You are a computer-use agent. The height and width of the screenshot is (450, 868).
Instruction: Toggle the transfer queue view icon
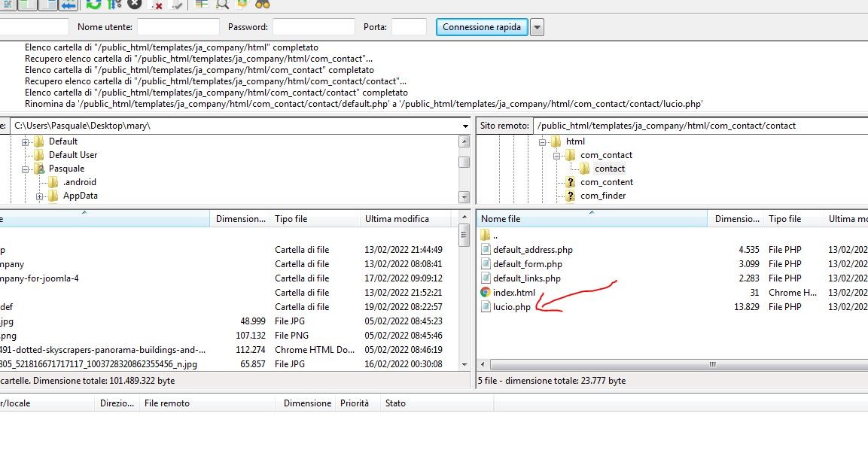pyautogui.click(x=69, y=4)
